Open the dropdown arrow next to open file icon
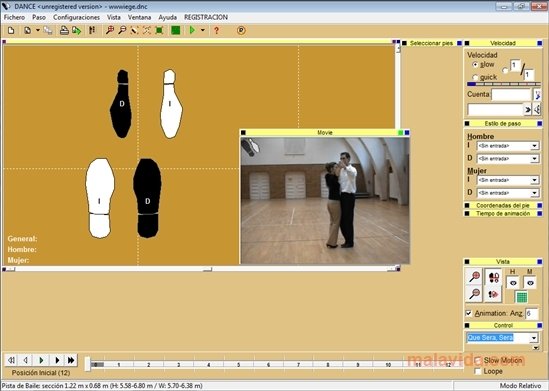 click(37, 30)
